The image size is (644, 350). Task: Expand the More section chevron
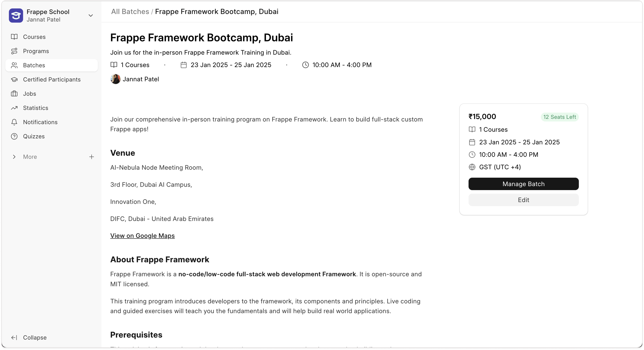coord(14,157)
